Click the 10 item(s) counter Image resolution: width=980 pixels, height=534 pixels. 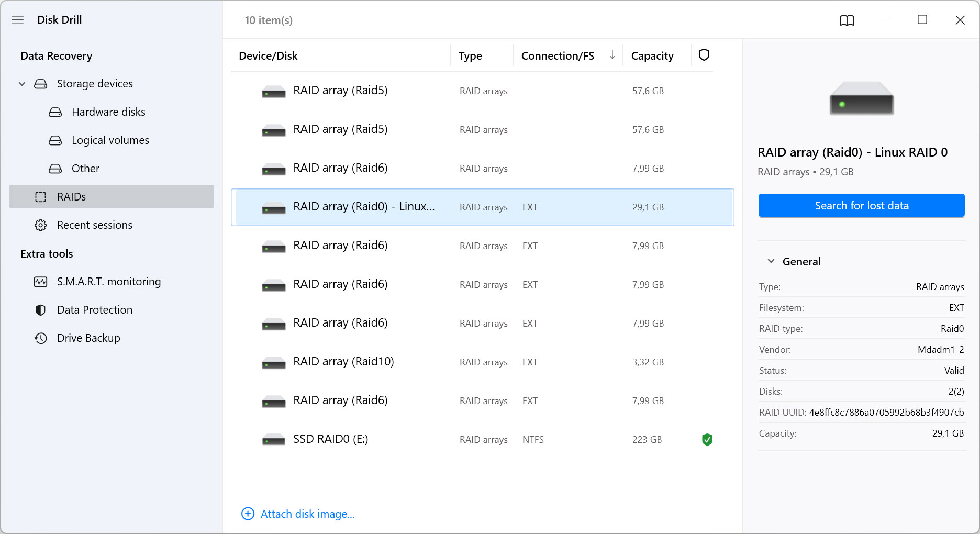coord(269,20)
